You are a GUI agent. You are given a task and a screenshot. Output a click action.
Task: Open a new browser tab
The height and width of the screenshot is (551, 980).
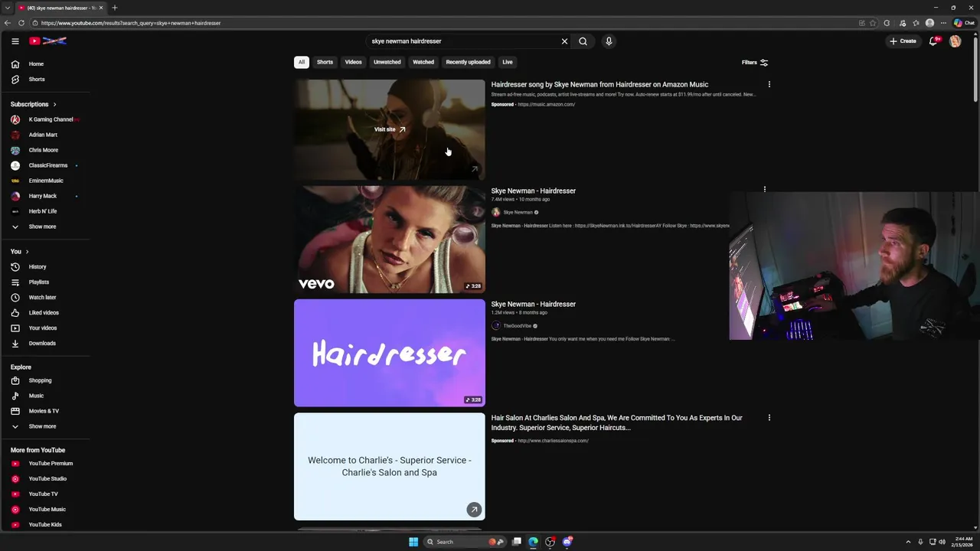tap(114, 8)
